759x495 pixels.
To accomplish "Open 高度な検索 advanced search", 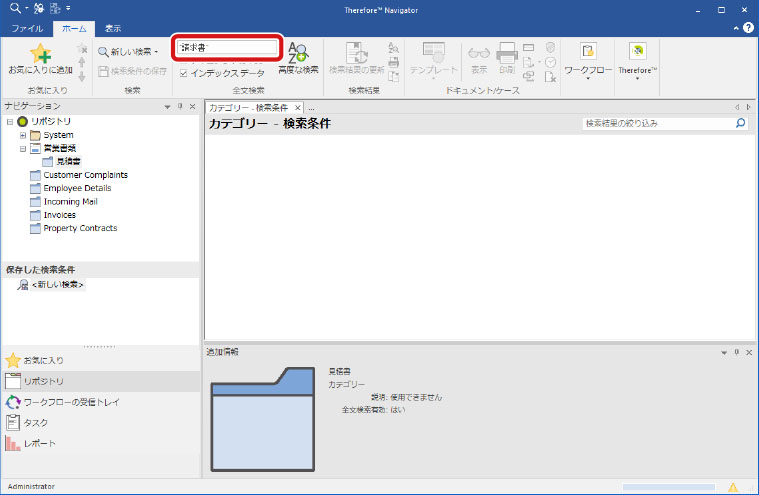I will click(x=298, y=57).
